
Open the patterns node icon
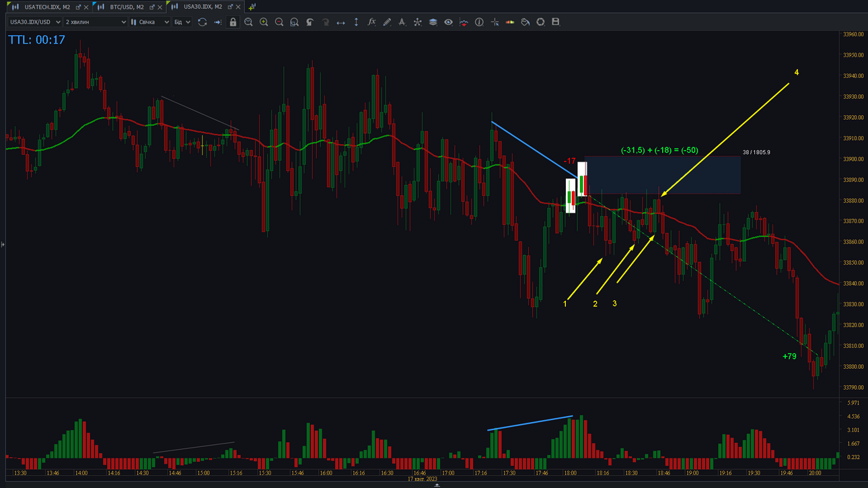pos(417,22)
